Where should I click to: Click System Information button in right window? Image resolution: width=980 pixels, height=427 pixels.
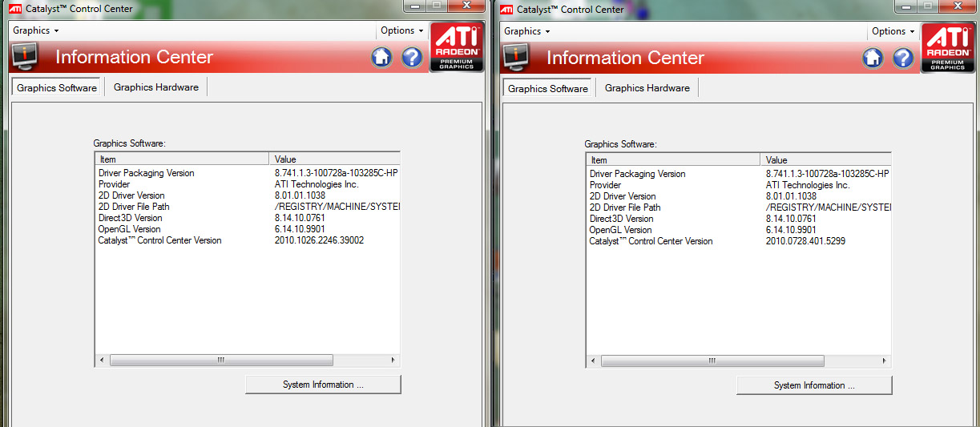(x=814, y=385)
